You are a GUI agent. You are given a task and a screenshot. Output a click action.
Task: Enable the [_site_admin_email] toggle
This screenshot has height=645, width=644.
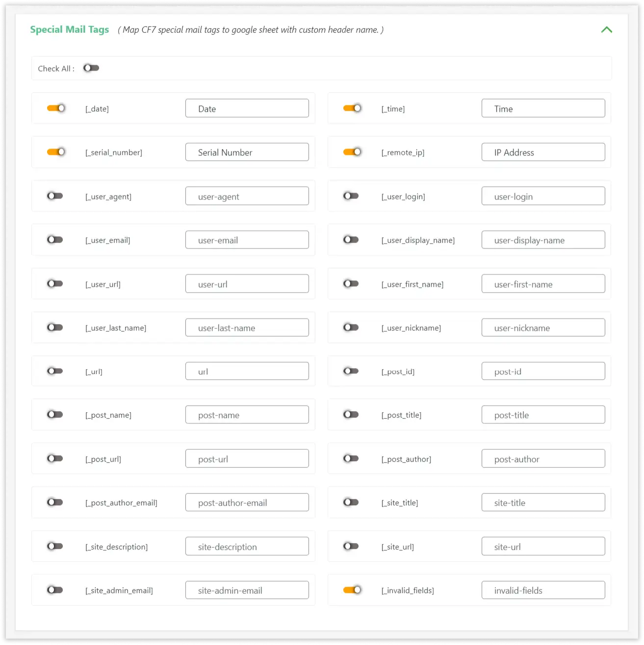55,590
